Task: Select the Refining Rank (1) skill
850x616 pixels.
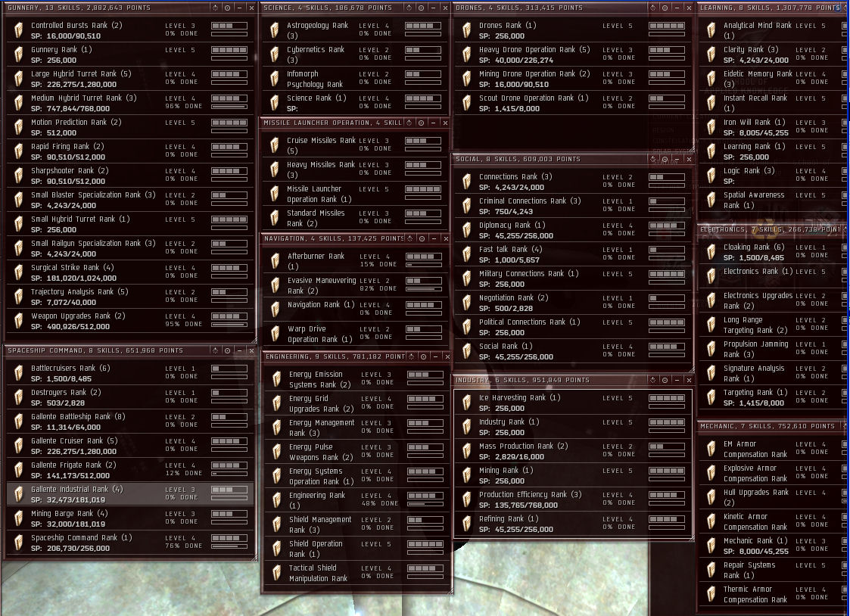Action: [572, 524]
